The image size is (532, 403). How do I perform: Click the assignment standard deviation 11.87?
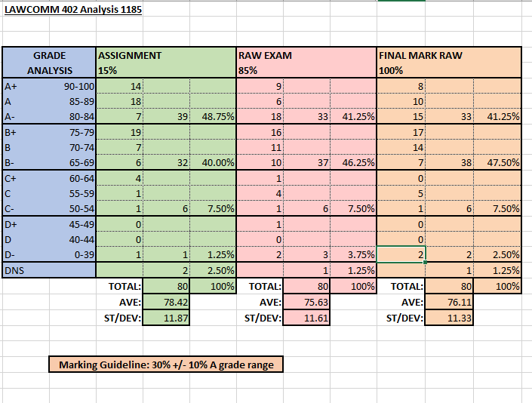coord(166,318)
